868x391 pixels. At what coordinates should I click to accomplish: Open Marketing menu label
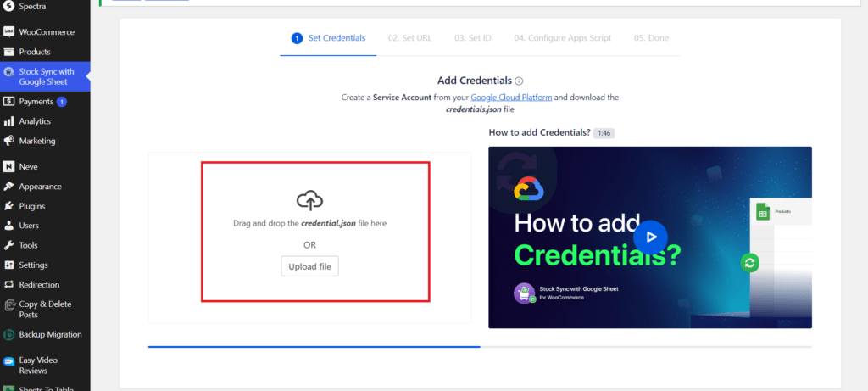(37, 142)
